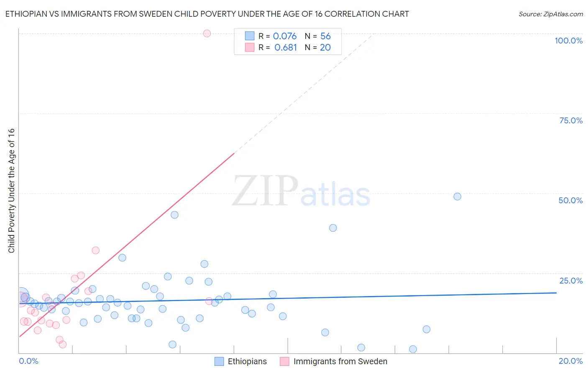This screenshot has width=588, height=373.
Task: Click the N = 20 sample count
Action: pyautogui.click(x=318, y=47)
